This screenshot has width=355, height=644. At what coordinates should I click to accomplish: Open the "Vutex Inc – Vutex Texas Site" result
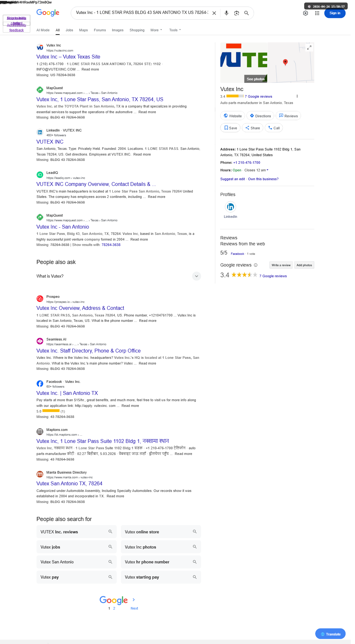68,57
